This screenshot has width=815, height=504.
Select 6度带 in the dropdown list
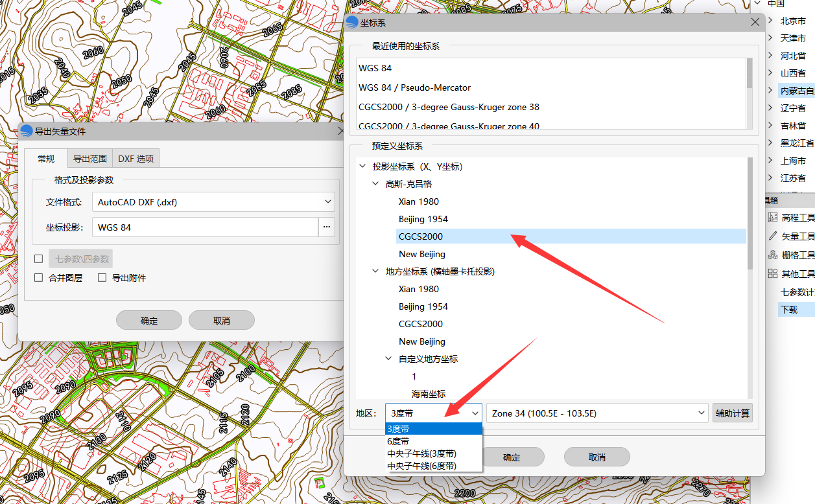(434, 441)
